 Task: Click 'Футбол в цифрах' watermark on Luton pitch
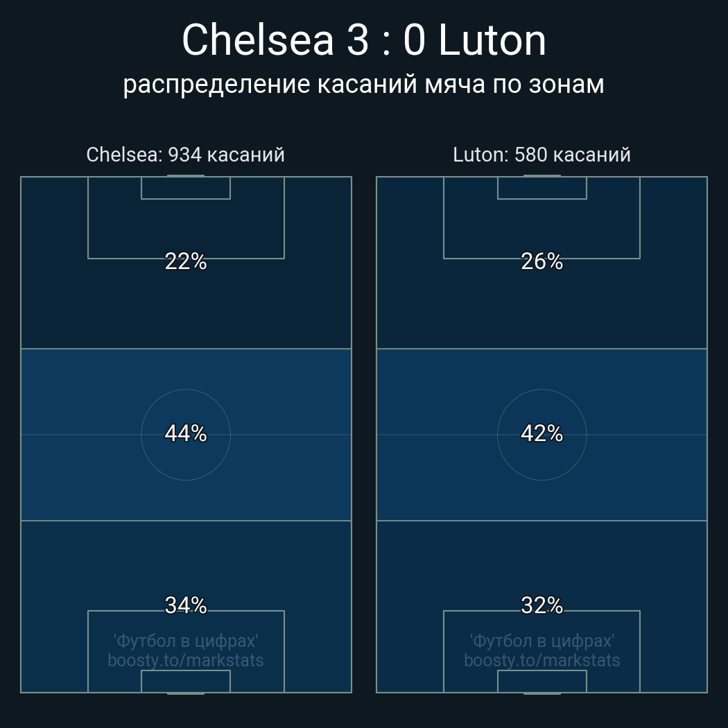[x=541, y=641]
